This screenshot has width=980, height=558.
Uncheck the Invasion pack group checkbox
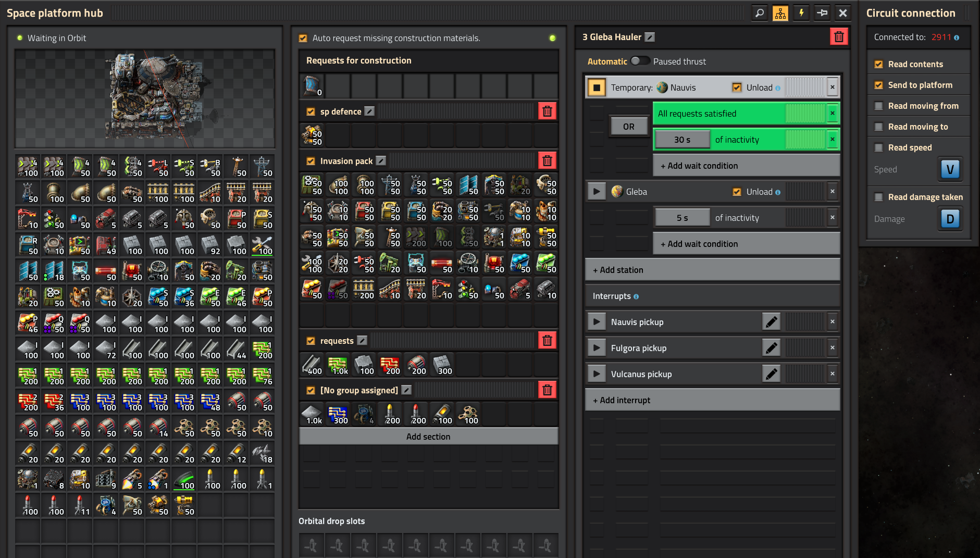point(311,161)
